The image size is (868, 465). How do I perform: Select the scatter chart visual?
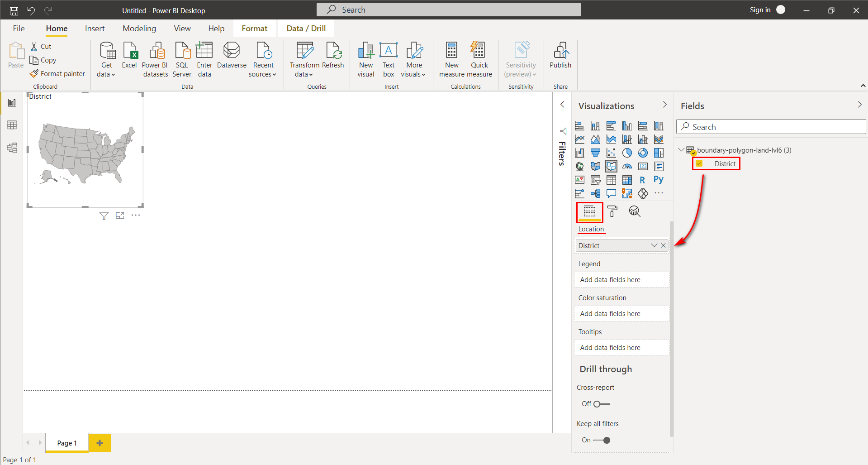pos(611,153)
